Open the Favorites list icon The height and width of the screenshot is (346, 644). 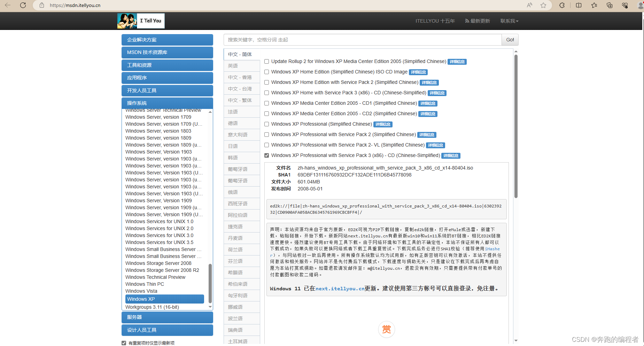594,5
